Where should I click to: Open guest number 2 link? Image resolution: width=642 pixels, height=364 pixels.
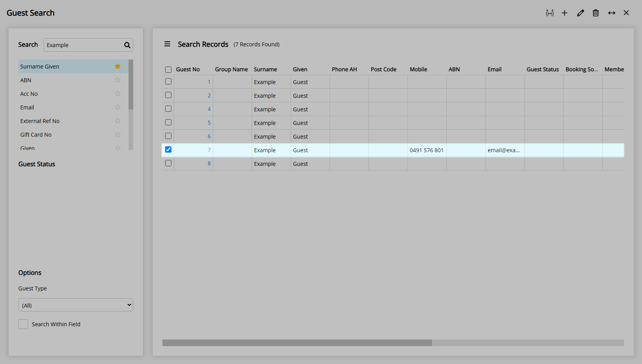pos(209,95)
